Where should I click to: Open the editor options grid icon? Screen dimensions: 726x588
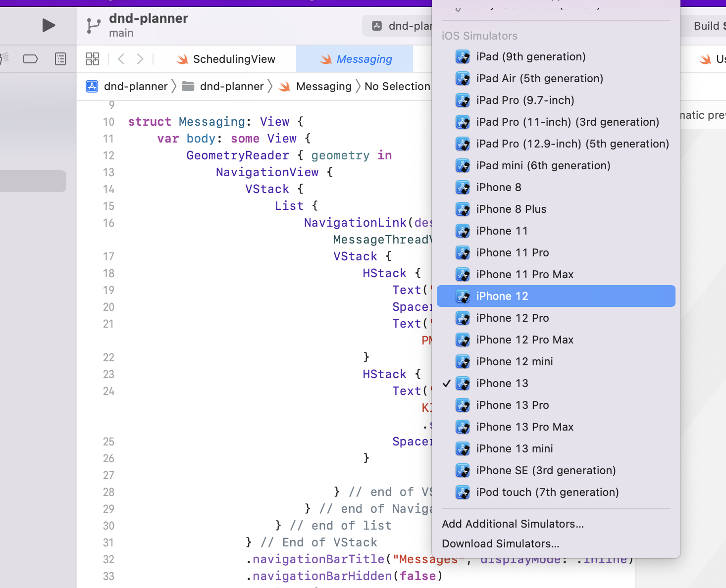pos(92,58)
